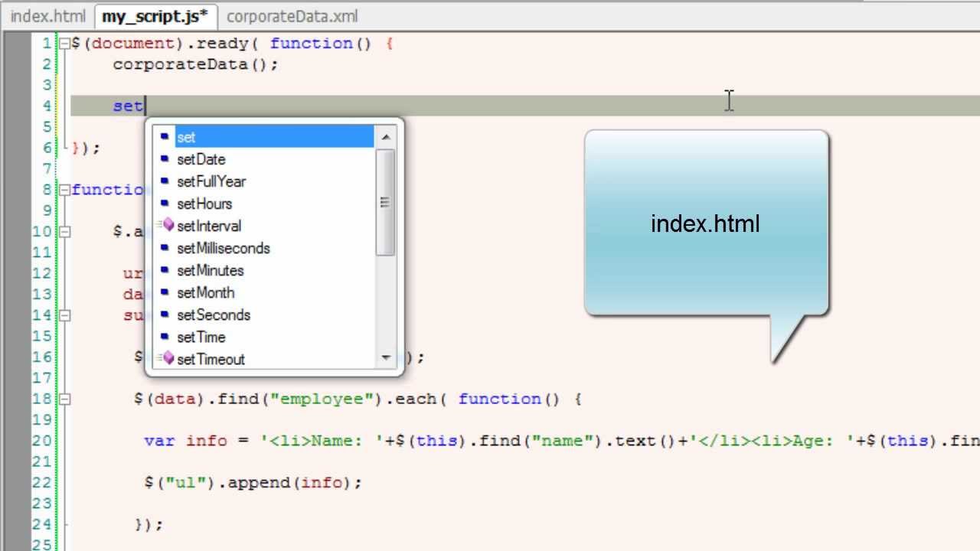Click the corporateData(); call on line 2

click(x=196, y=64)
